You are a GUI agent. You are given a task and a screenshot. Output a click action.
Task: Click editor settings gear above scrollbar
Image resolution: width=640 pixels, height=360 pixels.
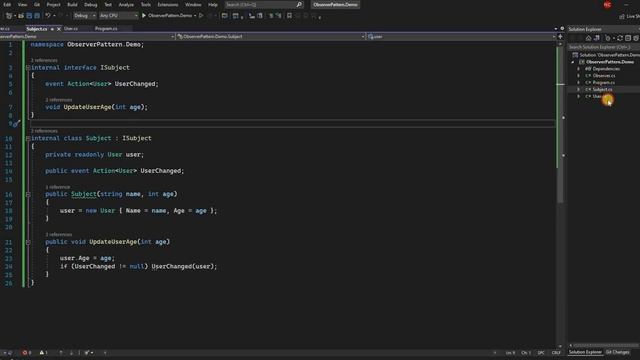tap(562, 29)
